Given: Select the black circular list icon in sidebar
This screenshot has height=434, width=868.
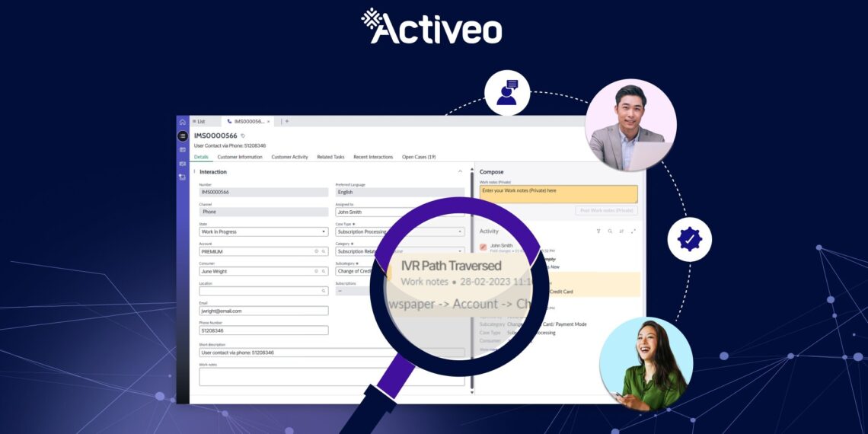Looking at the screenshot, I should [183, 136].
